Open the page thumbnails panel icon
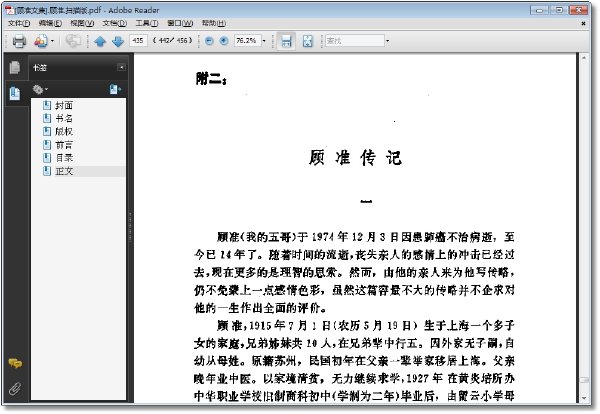 (15, 67)
